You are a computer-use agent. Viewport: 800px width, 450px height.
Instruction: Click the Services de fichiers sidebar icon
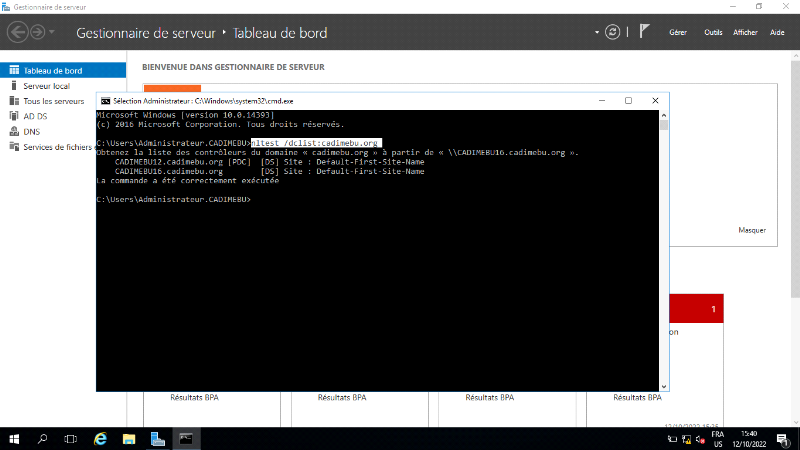point(14,146)
